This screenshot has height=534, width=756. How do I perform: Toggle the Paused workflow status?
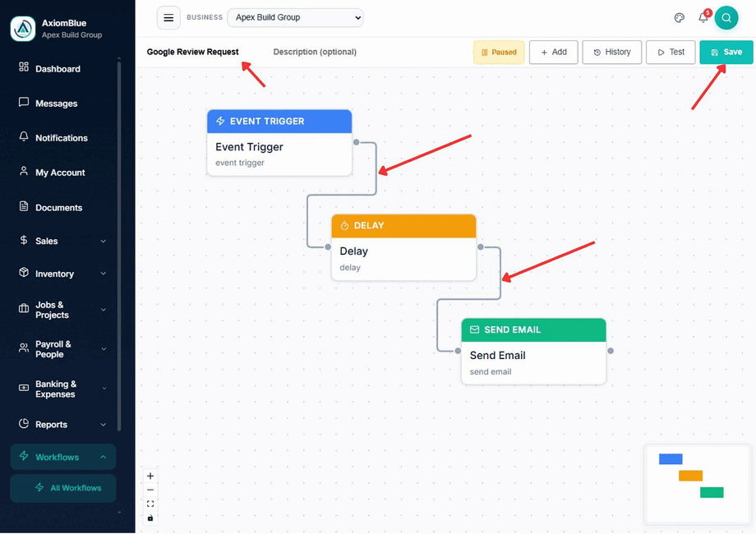coord(499,52)
